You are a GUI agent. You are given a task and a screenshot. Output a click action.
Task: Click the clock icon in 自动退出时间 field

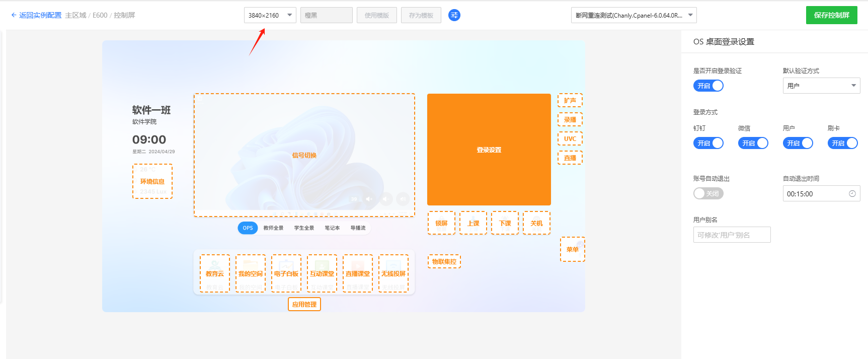852,194
